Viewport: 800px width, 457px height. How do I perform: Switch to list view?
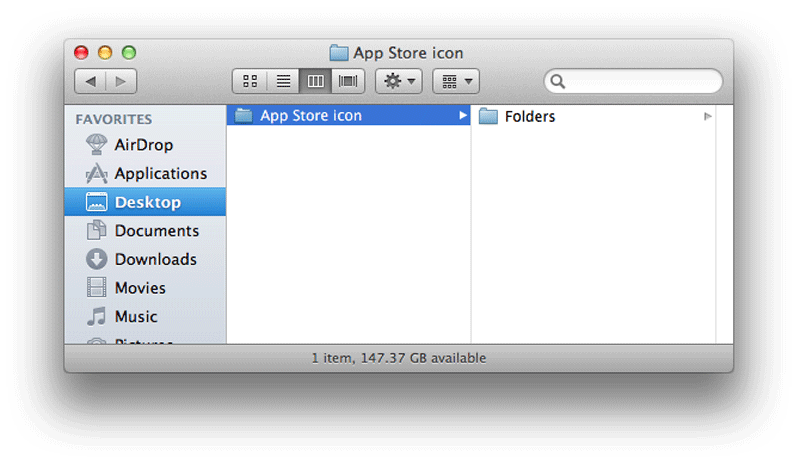[283, 81]
